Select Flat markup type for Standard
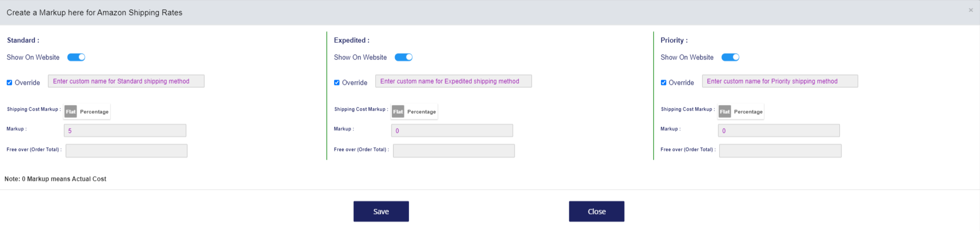Image resolution: width=980 pixels, height=231 pixels. pyautogui.click(x=71, y=112)
